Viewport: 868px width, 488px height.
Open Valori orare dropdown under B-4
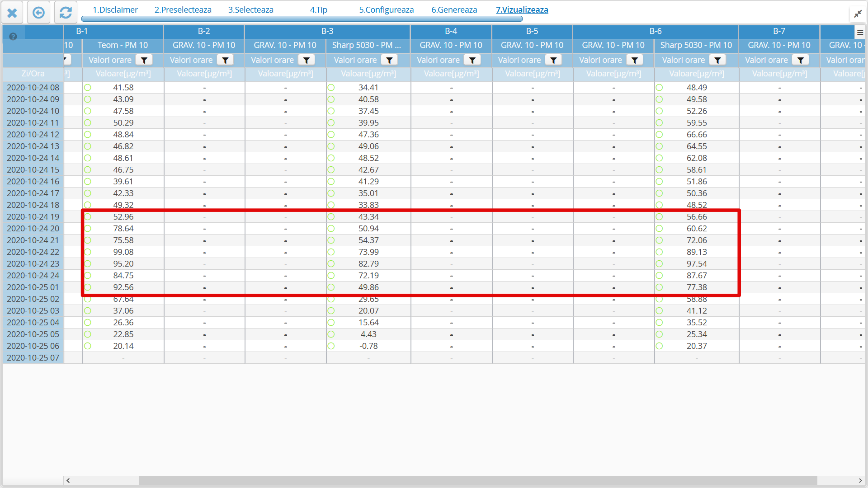(x=438, y=60)
